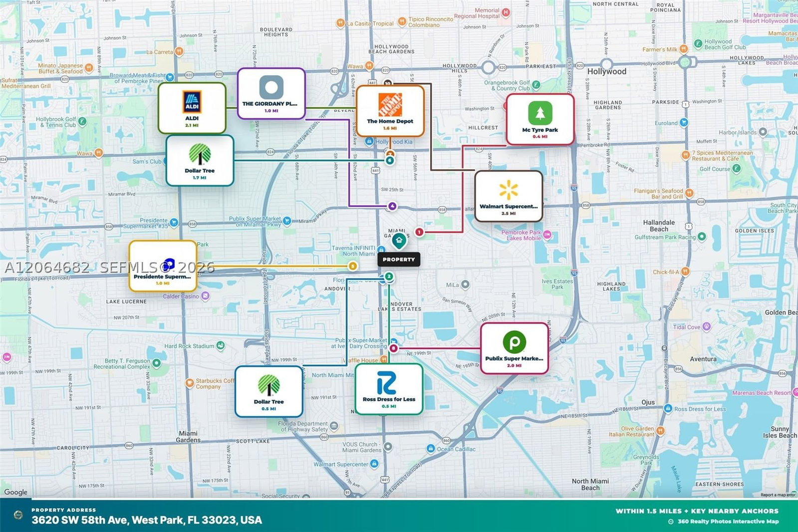This screenshot has height=532, width=798.
Task: Click the Hollywood city label
Action: pyautogui.click(x=607, y=71)
